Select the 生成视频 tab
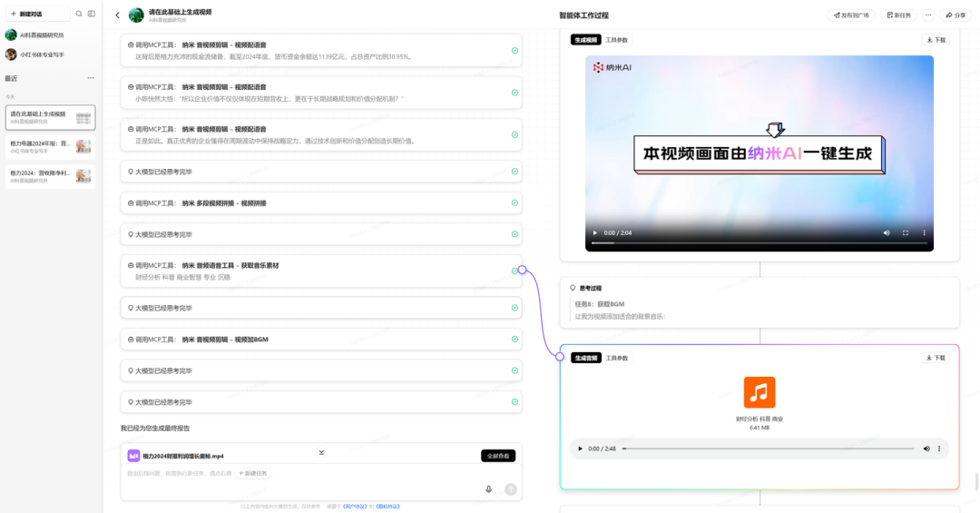Image resolution: width=980 pixels, height=513 pixels. coord(585,40)
